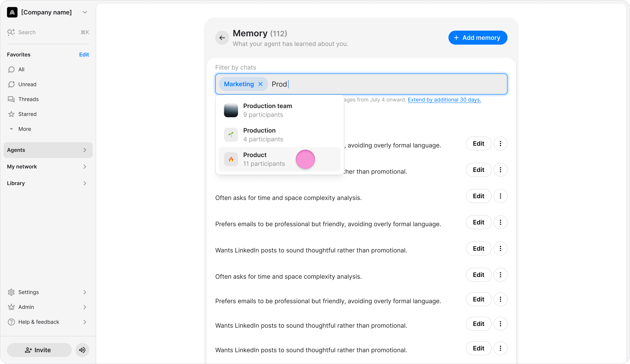Edit the second time and space complexity memory
The image size is (630, 364).
point(478,275)
